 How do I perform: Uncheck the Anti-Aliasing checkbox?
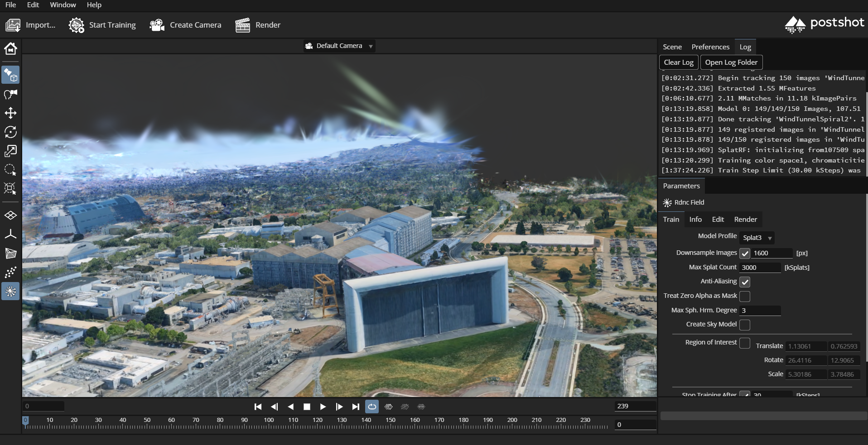(x=744, y=282)
